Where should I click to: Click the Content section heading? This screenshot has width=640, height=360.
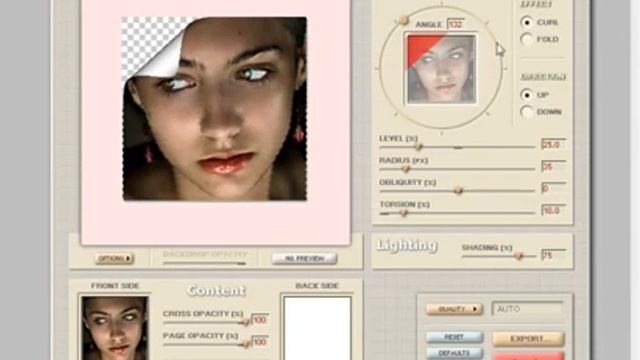(x=216, y=291)
